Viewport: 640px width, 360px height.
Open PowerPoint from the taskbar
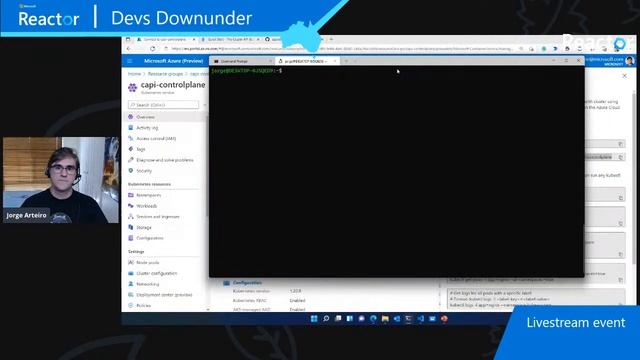pos(444,319)
